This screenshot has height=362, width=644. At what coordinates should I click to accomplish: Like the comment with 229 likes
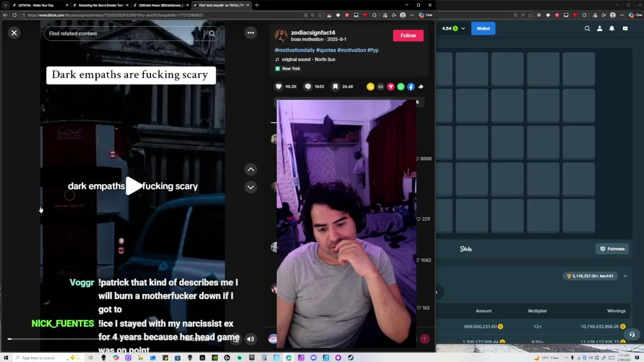[x=419, y=219]
